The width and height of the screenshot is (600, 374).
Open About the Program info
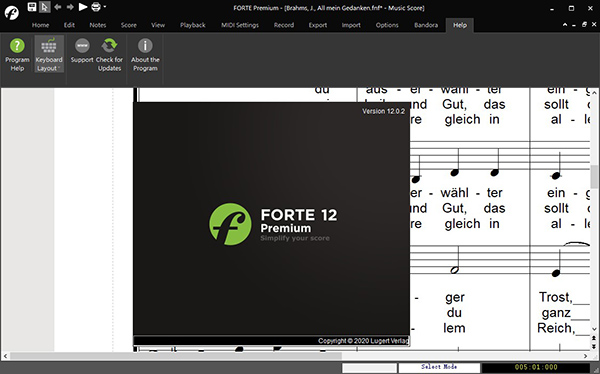[145, 55]
